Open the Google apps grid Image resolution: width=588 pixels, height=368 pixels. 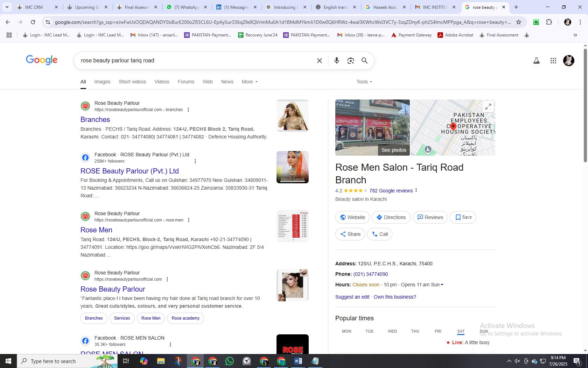(x=553, y=61)
